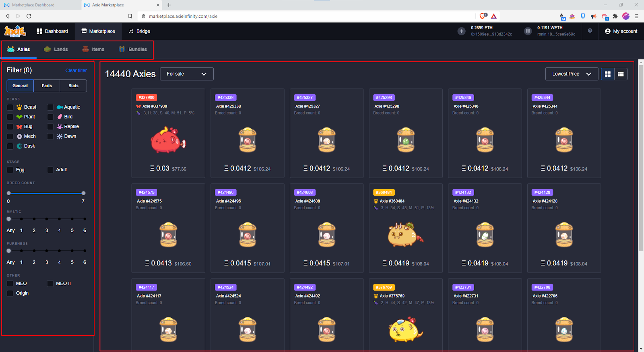The image size is (644, 352).
Task: Open the Marketplace navigation item
Action: click(x=98, y=31)
